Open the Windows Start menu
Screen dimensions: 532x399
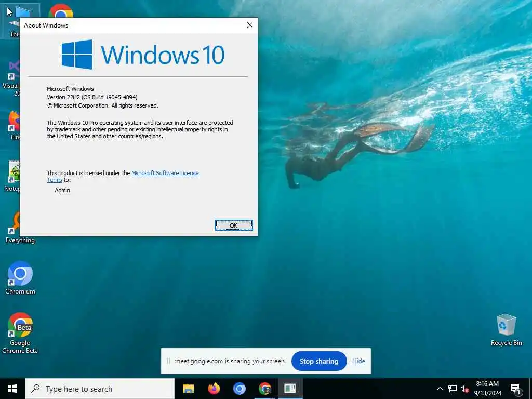(x=12, y=389)
